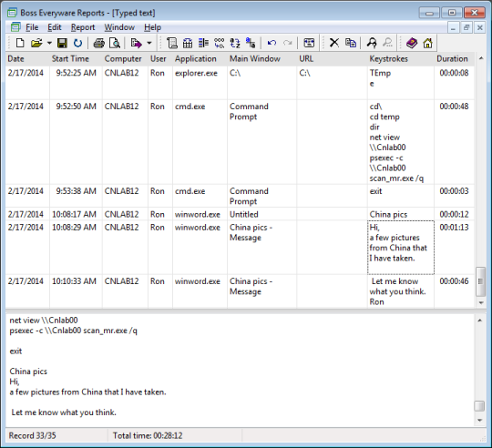The height and width of the screenshot is (448, 492).
Task: Print the report using the printer icon
Action: [x=98, y=43]
